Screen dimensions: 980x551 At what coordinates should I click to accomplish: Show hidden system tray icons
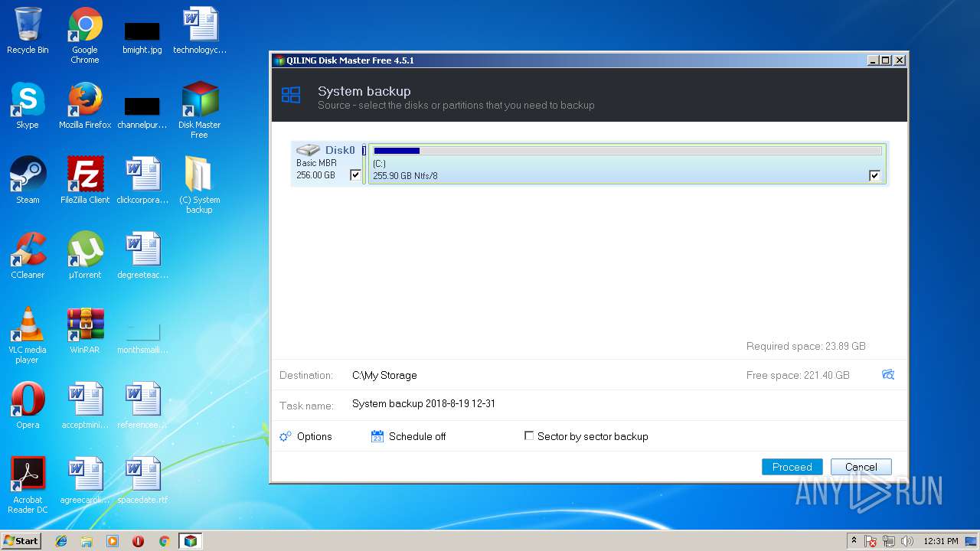pos(854,540)
